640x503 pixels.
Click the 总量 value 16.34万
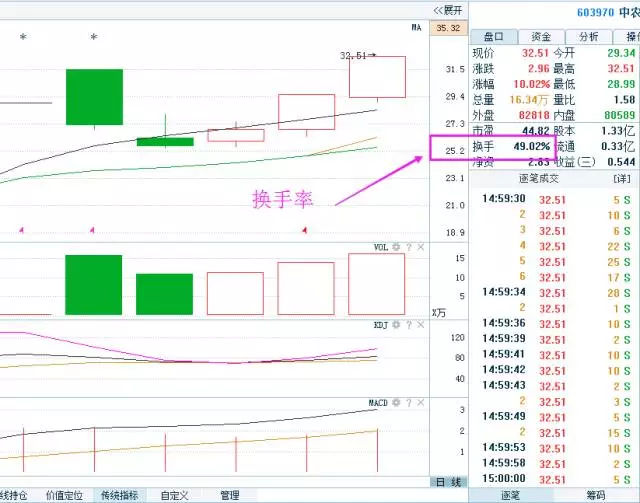coord(529,100)
